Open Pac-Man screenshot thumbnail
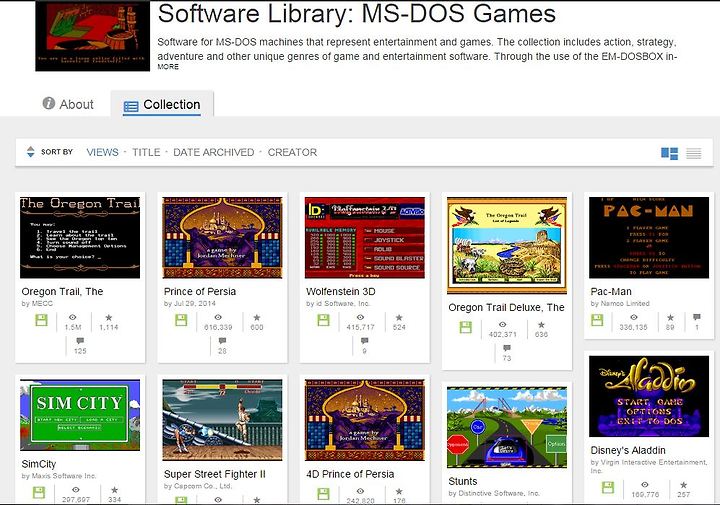The height and width of the screenshot is (505, 720). (x=649, y=238)
